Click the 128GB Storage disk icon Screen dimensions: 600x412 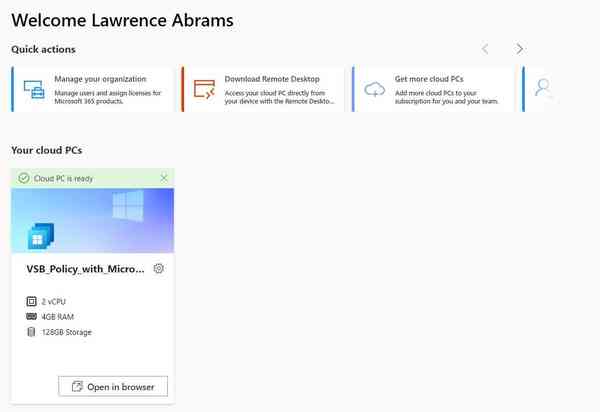30,332
